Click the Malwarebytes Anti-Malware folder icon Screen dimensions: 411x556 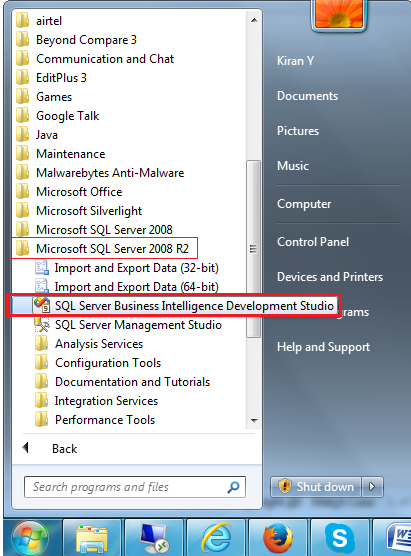(x=23, y=172)
